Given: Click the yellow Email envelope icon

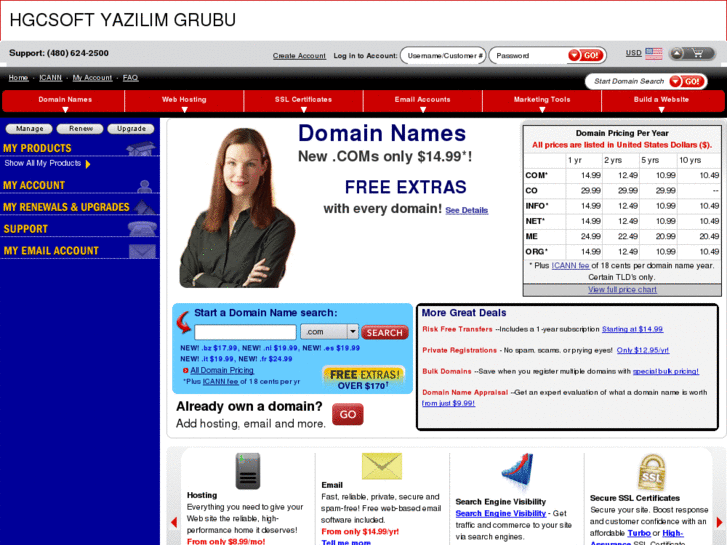Looking at the screenshot, I should [382, 466].
